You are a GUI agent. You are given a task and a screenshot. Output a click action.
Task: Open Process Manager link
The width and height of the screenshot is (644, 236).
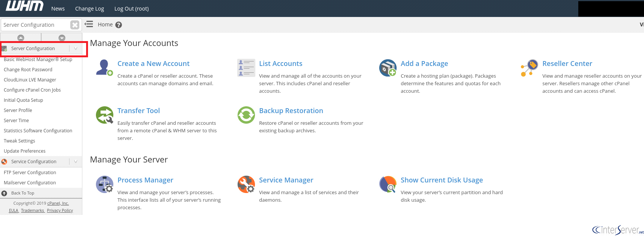145,180
